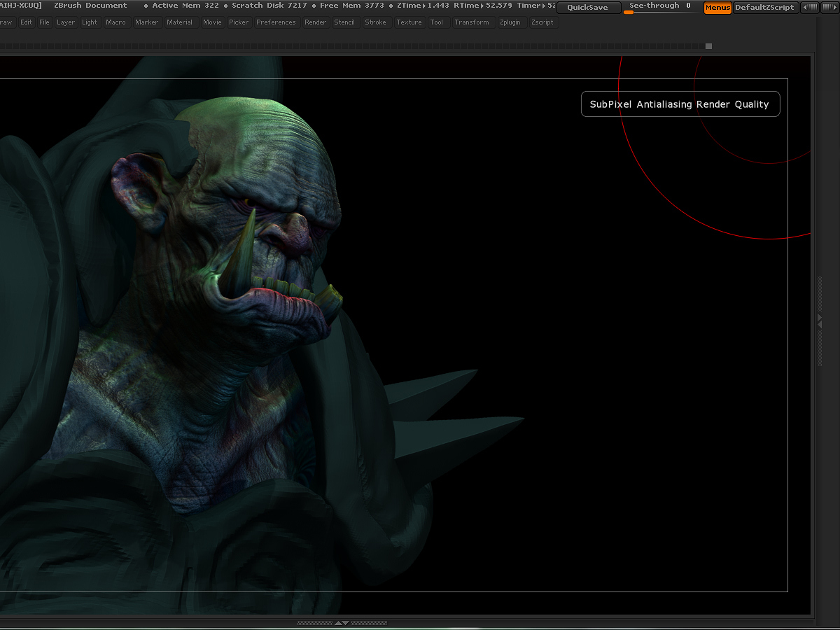840x630 pixels.
Task: Open the Layer menu
Action: point(66,22)
